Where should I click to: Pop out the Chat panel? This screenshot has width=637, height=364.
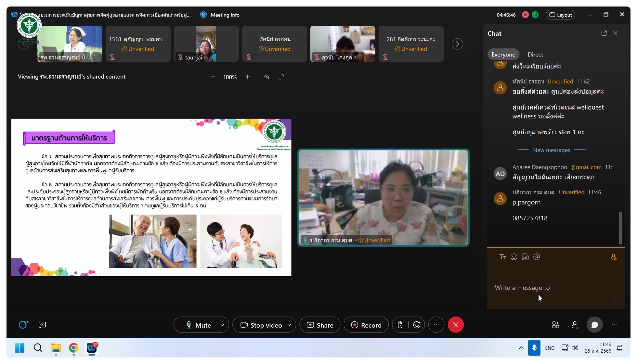(604, 33)
